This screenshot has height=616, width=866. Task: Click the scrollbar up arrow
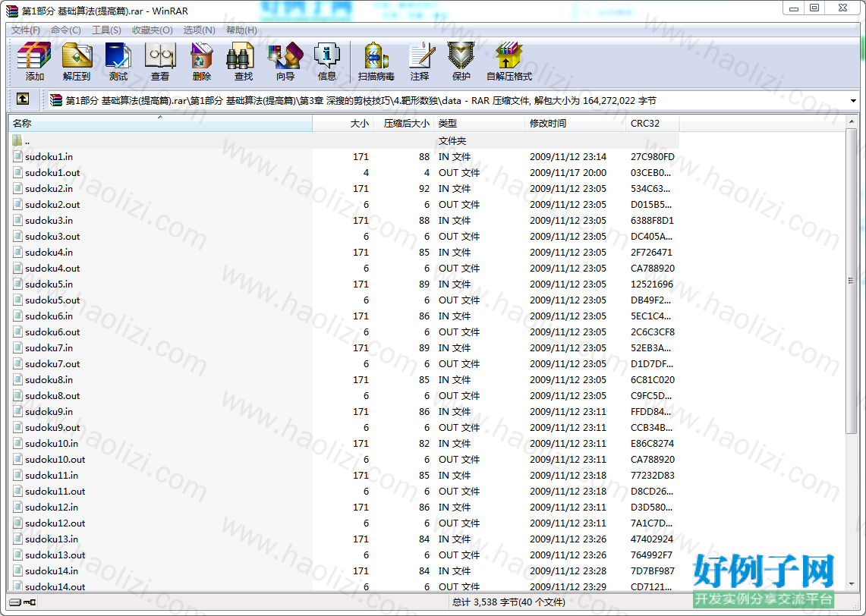(851, 121)
